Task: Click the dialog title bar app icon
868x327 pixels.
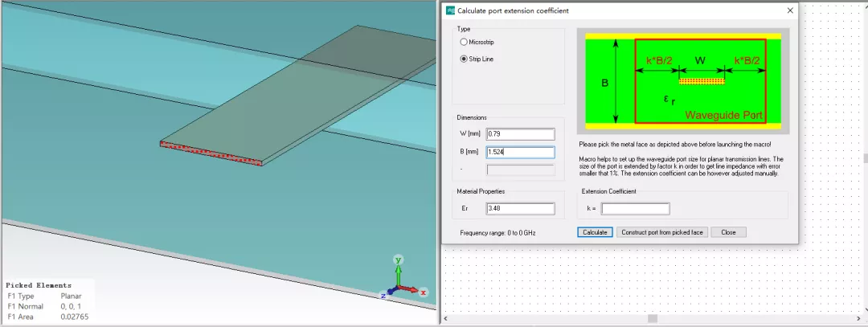Action: point(451,10)
